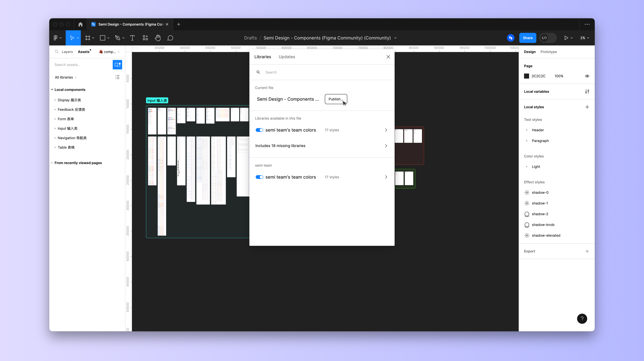The image size is (644, 361).
Task: Select the Comment tool
Action: pos(170,38)
